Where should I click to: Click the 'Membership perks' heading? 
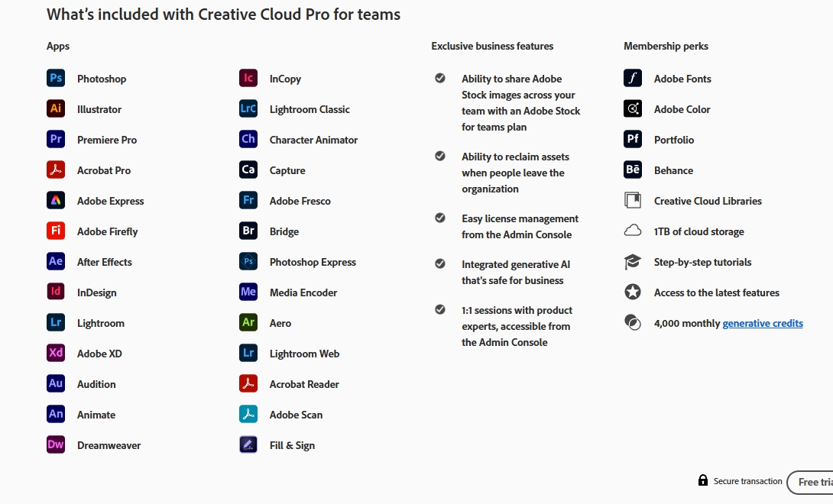666,47
